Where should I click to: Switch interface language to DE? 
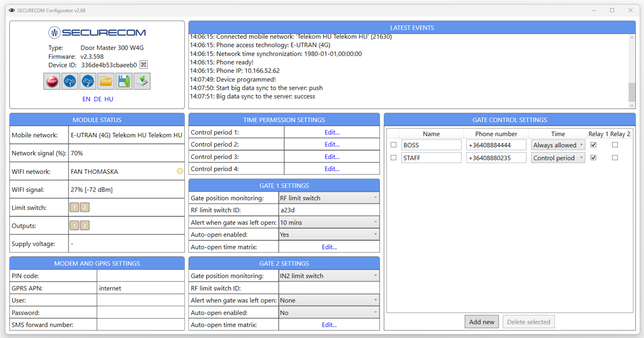pos(97,99)
